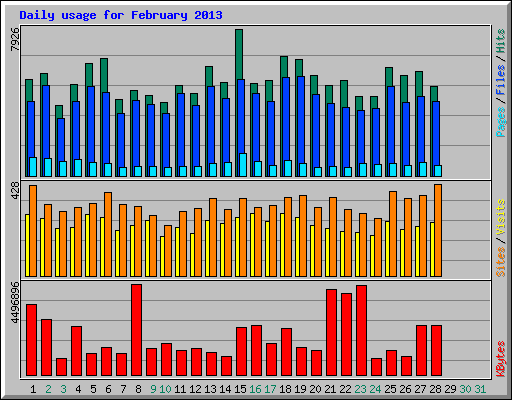Screen dimensions: 512x400
Task: Click the tallest green Hits bar for day 15
Action: (239, 54)
